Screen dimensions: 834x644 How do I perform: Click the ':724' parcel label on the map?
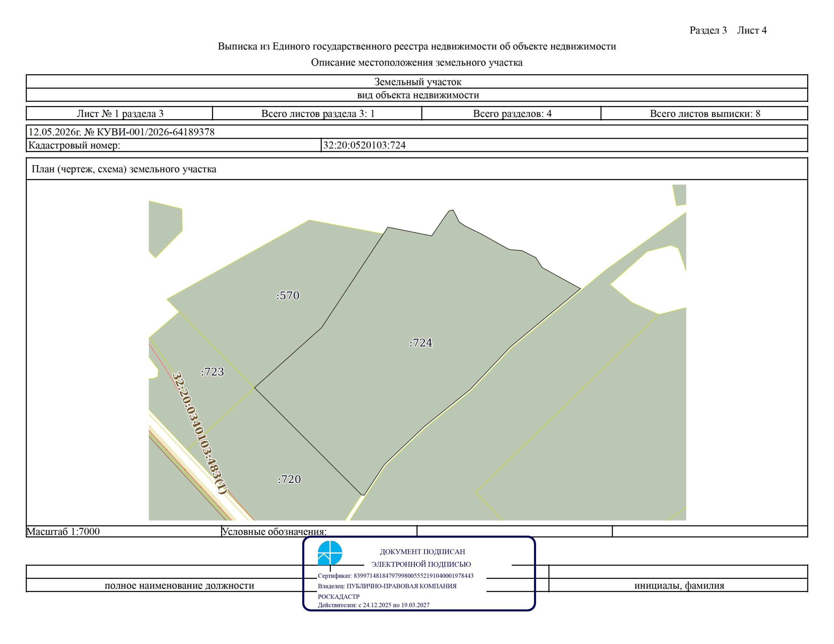coord(421,343)
